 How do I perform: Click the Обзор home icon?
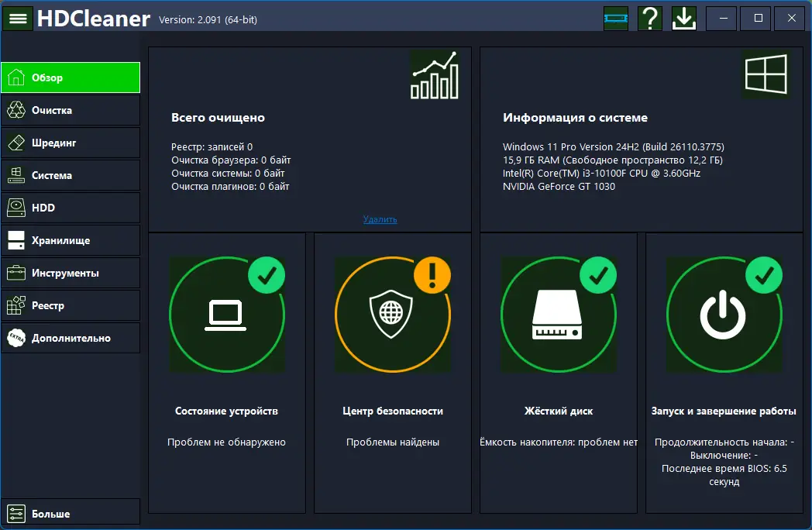point(16,77)
